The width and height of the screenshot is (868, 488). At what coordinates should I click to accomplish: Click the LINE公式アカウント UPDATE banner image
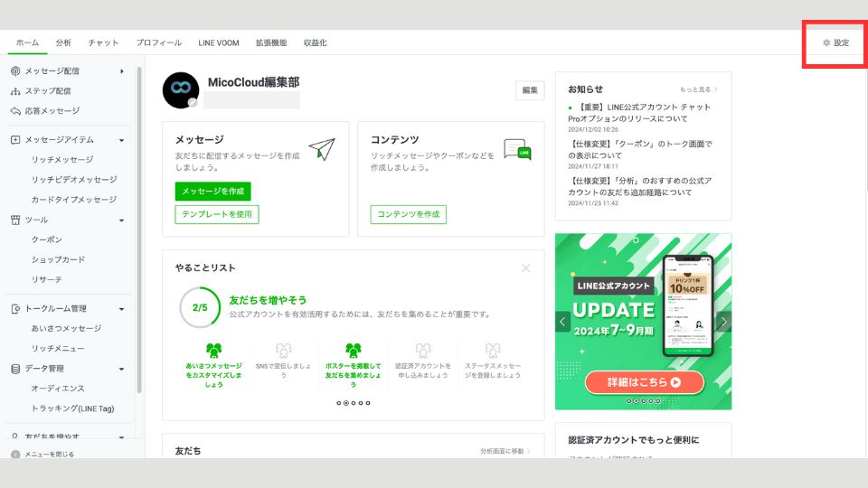[x=643, y=322]
